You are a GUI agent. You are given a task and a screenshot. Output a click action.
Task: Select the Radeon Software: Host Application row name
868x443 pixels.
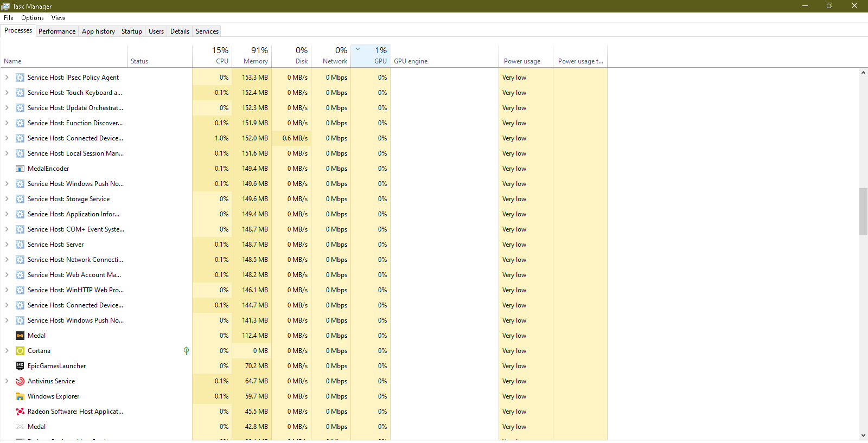tap(75, 412)
